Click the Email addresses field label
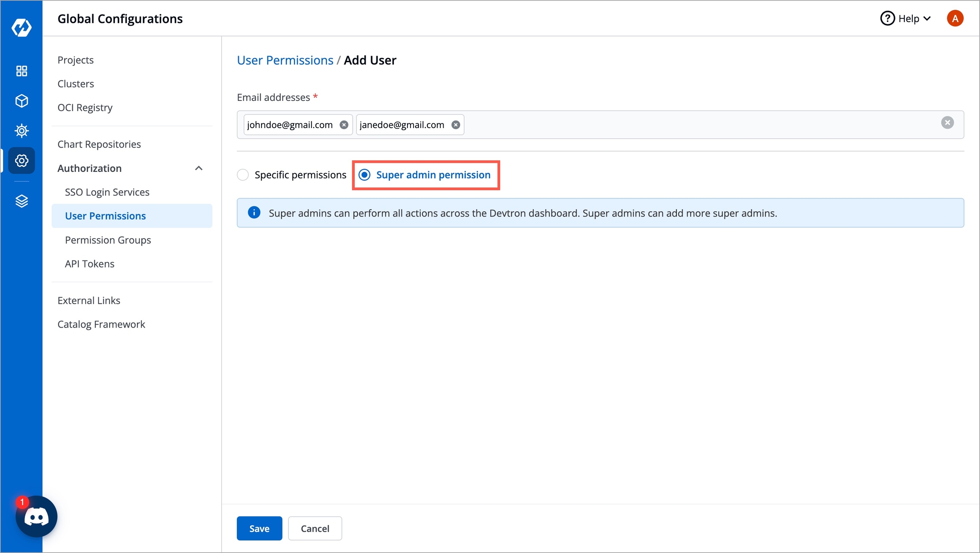This screenshot has width=980, height=553. coord(273,97)
